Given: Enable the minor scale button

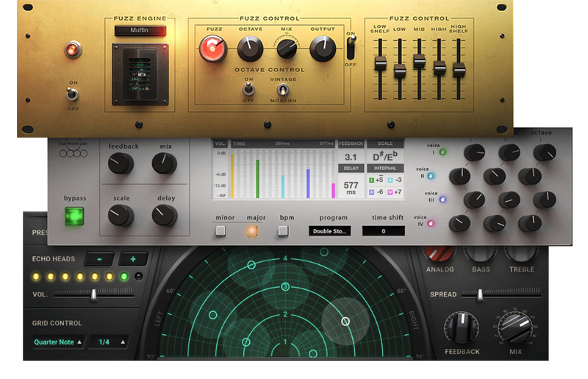Looking at the screenshot, I should pyautogui.click(x=220, y=230).
